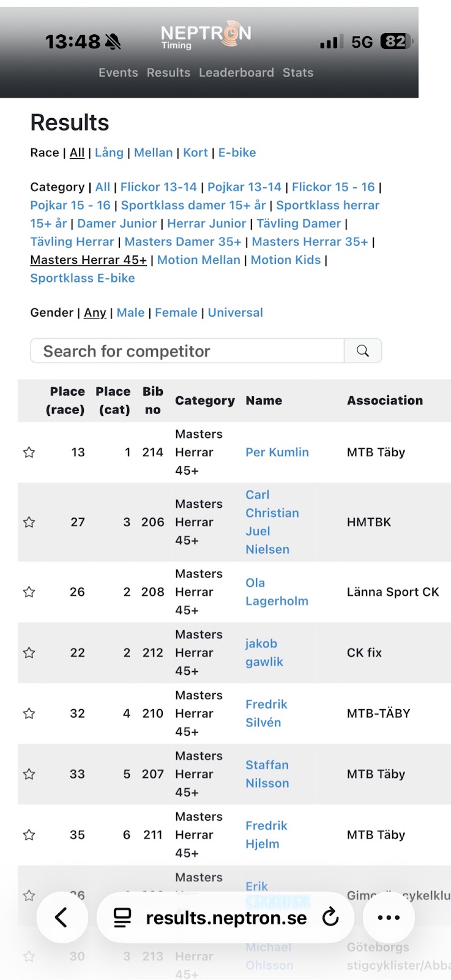
Task: Open the browser three-dots menu
Action: point(389,917)
